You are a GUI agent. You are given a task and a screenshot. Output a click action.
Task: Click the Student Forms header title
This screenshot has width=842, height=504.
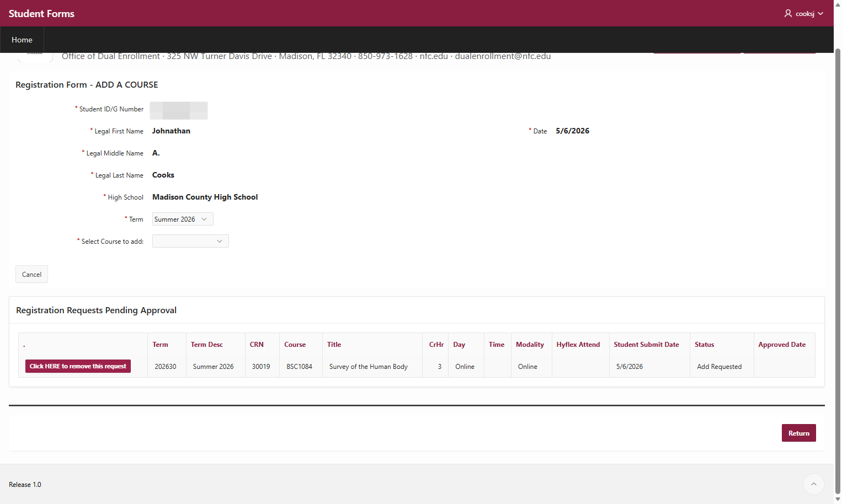[x=41, y=14]
